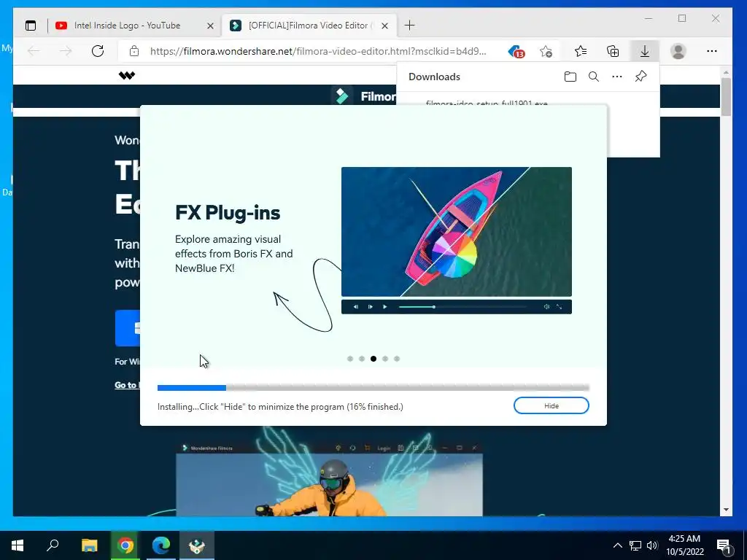Screen dimensions: 747x560
Task: Click the installer progress bar
Action: (373, 388)
